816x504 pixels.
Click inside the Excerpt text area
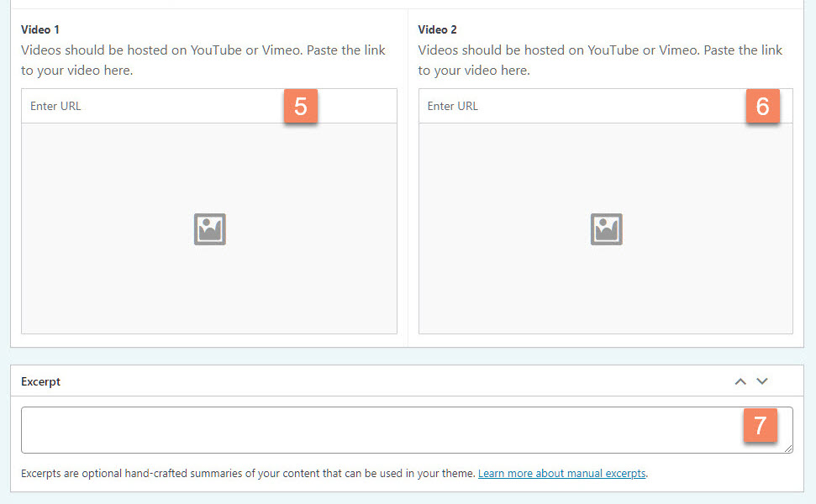tap(378, 430)
